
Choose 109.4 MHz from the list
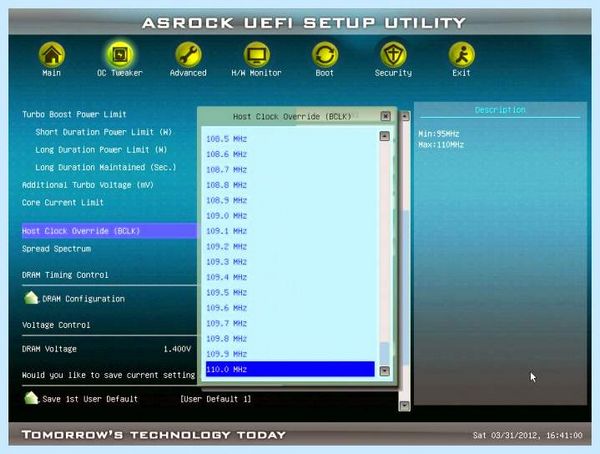click(227, 277)
